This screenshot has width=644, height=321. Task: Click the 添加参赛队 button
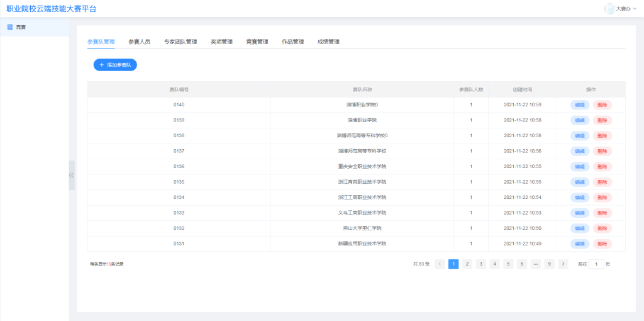pos(115,65)
